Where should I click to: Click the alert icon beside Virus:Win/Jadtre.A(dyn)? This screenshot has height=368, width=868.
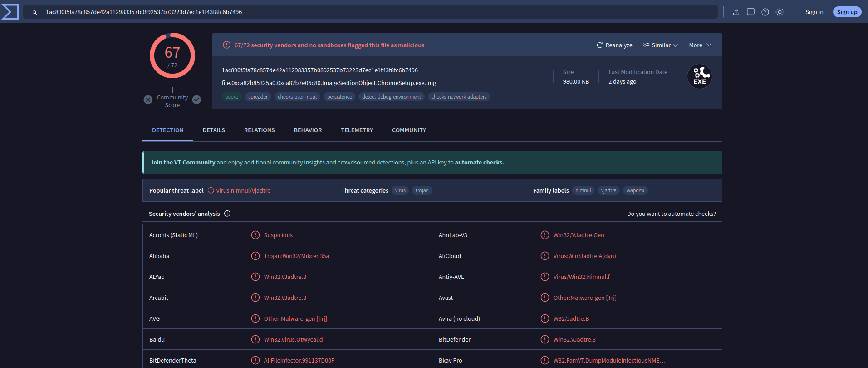tap(545, 256)
